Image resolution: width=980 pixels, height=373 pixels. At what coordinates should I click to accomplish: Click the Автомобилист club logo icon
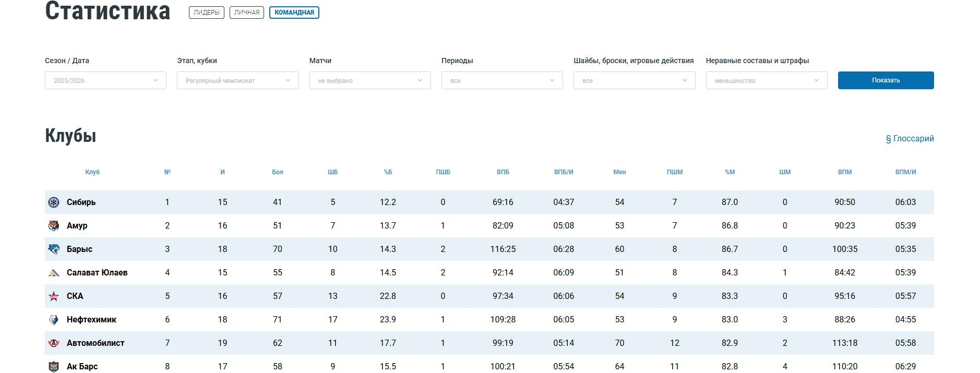click(54, 343)
